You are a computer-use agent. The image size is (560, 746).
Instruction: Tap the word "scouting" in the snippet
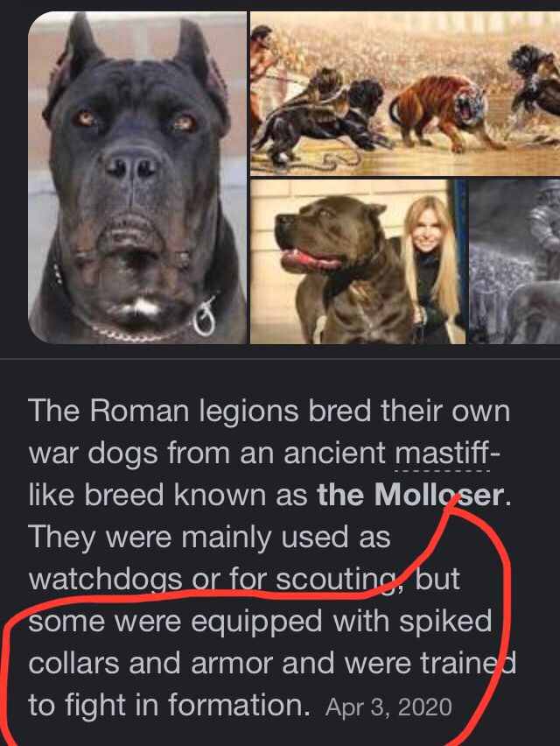click(x=336, y=579)
